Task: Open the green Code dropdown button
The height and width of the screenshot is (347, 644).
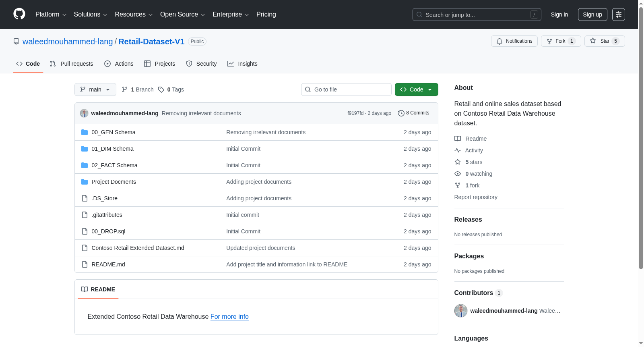Action: click(416, 89)
